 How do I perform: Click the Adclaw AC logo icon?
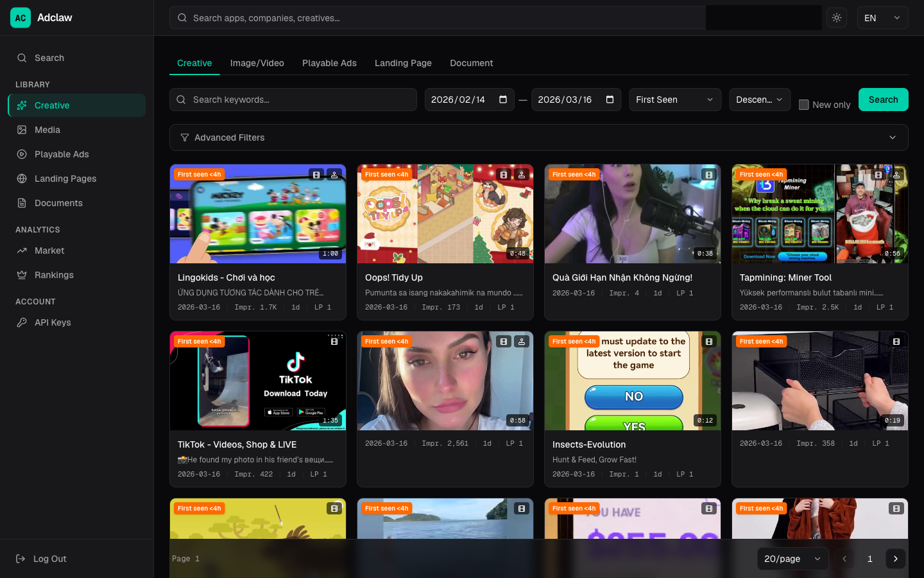point(21,18)
